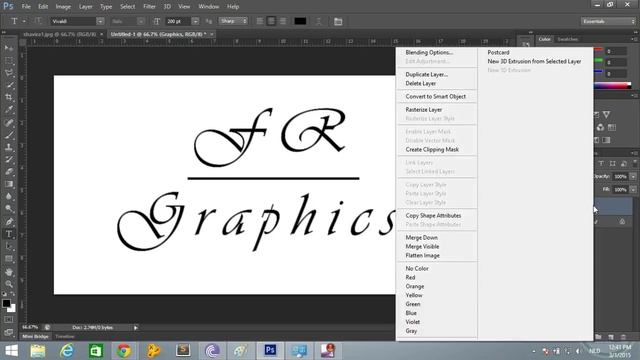
Task: Click the color ramp spectrum bar
Action: (612, 85)
